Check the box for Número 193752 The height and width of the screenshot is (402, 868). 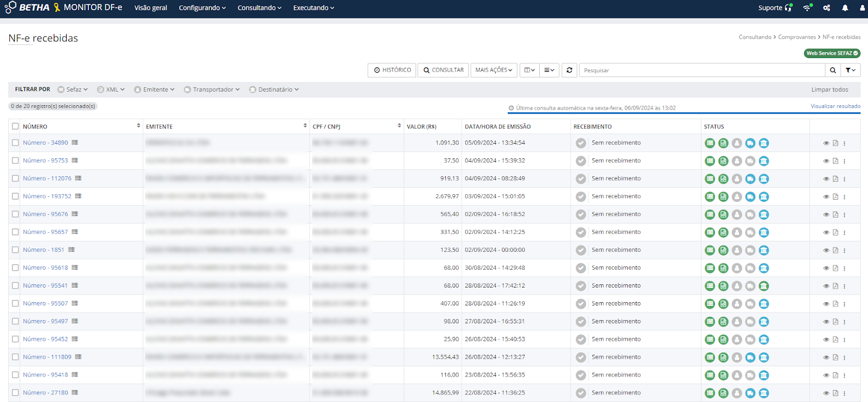coord(15,196)
